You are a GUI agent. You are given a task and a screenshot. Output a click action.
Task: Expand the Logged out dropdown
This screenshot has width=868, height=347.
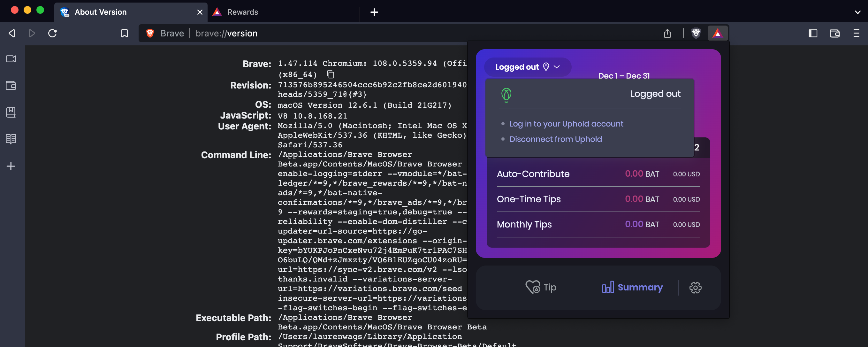point(527,67)
